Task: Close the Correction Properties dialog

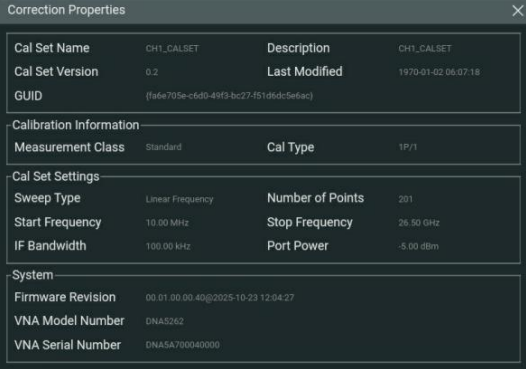Action: point(518,11)
